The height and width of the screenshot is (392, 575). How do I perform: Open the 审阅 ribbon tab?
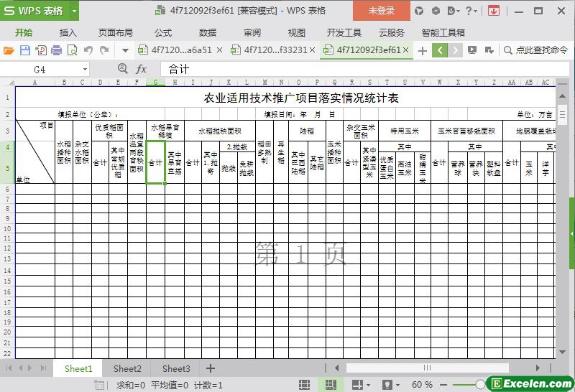[252, 32]
